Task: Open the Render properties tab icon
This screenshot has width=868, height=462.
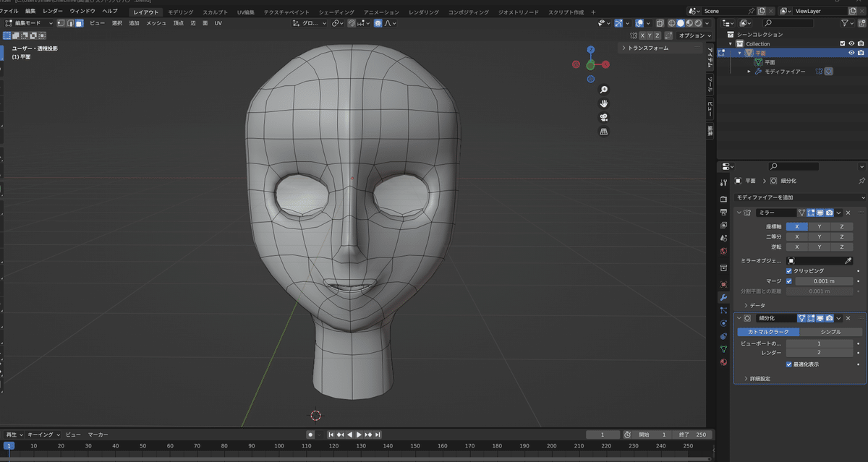Action: click(x=723, y=199)
